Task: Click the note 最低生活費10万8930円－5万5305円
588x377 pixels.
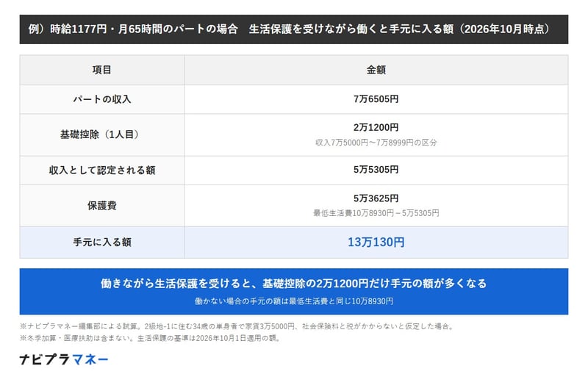Action: (x=376, y=213)
